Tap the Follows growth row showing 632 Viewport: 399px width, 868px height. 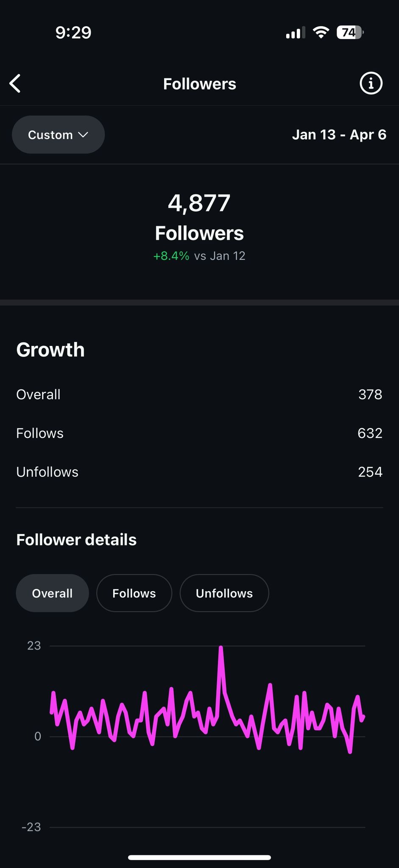199,433
